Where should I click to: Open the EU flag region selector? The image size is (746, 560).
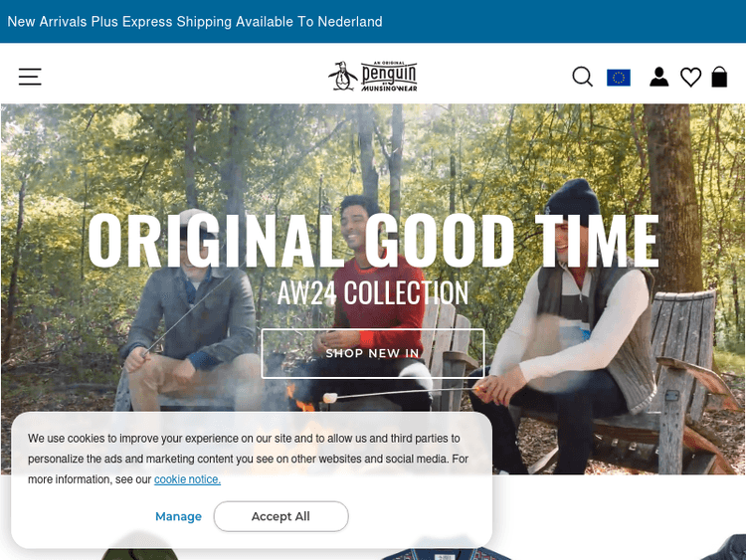pyautogui.click(x=619, y=78)
